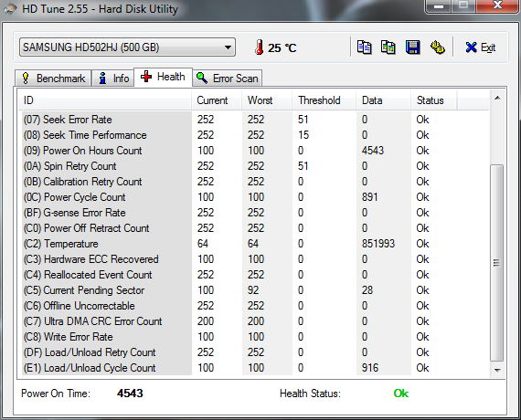Click the Power On Time value 4543
Image resolution: width=521 pixels, height=420 pixels.
point(130,394)
